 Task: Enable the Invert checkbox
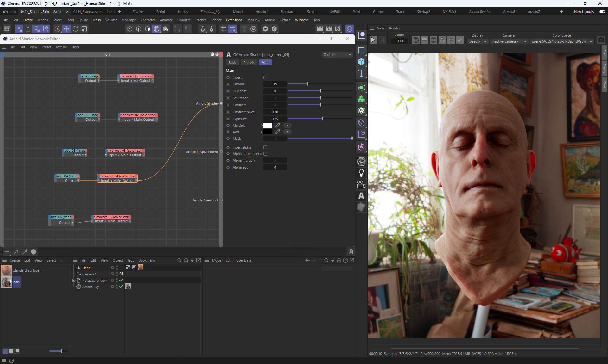(x=265, y=77)
